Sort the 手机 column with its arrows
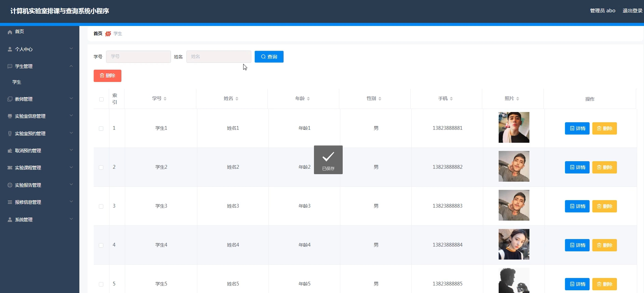 [x=451, y=99]
